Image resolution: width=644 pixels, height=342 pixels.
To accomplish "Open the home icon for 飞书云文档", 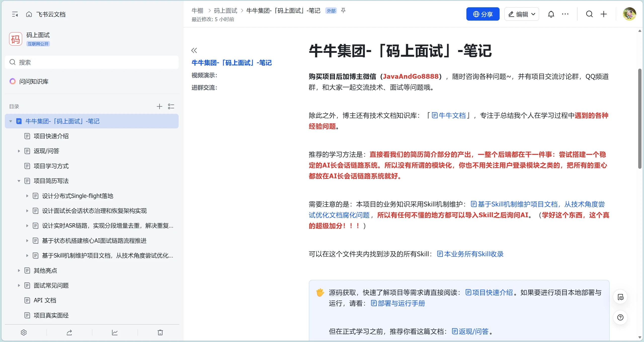I will click(x=29, y=14).
